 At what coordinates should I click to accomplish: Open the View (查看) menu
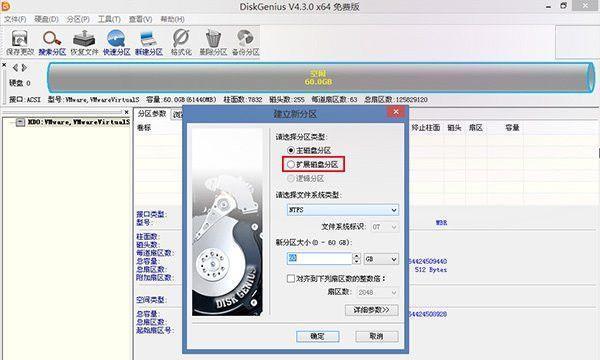(x=140, y=19)
